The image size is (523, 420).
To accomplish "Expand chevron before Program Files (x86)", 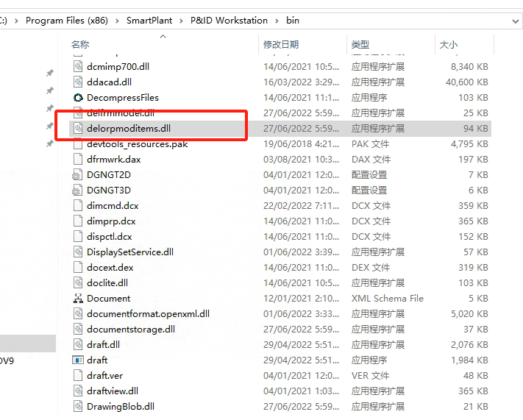I will [x=16, y=21].
